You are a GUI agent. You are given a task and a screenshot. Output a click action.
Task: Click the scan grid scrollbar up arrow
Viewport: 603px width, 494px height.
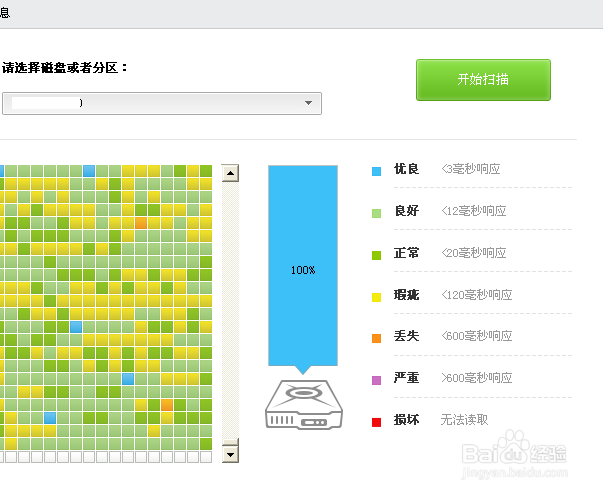230,173
